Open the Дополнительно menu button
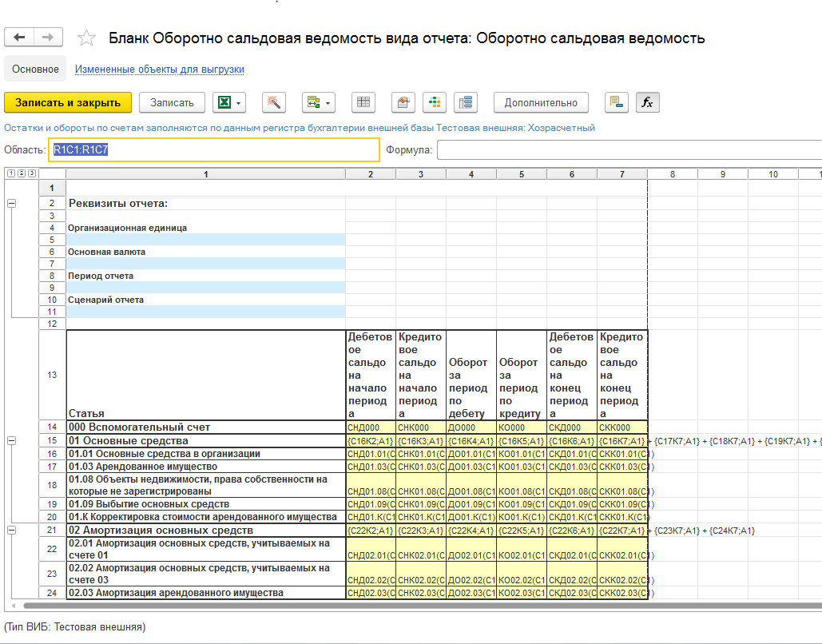The width and height of the screenshot is (822, 644). tap(541, 103)
